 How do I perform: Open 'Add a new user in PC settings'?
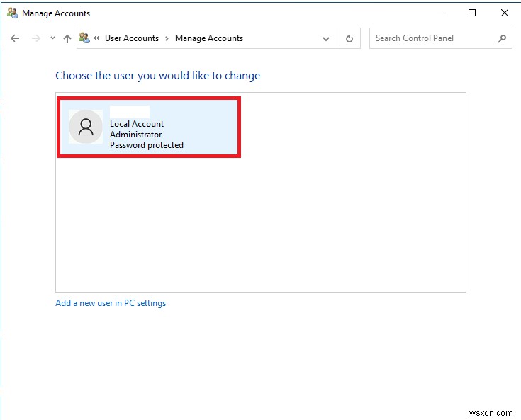111,303
